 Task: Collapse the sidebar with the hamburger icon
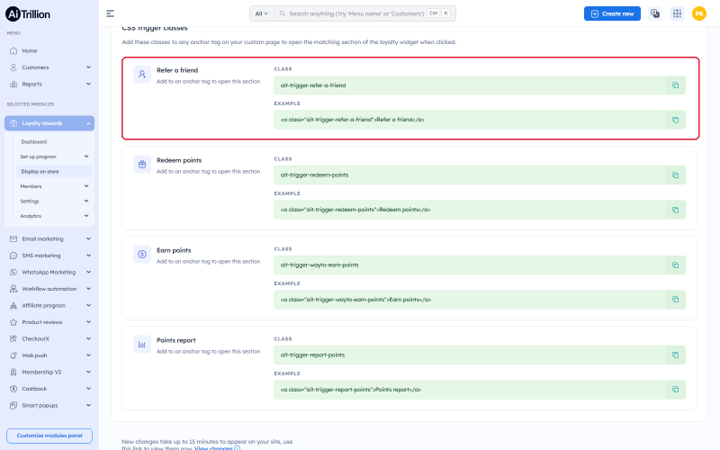(x=110, y=14)
